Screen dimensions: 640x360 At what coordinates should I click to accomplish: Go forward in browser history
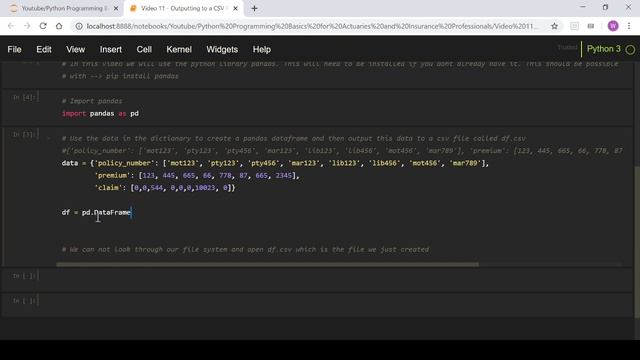[x=27, y=26]
